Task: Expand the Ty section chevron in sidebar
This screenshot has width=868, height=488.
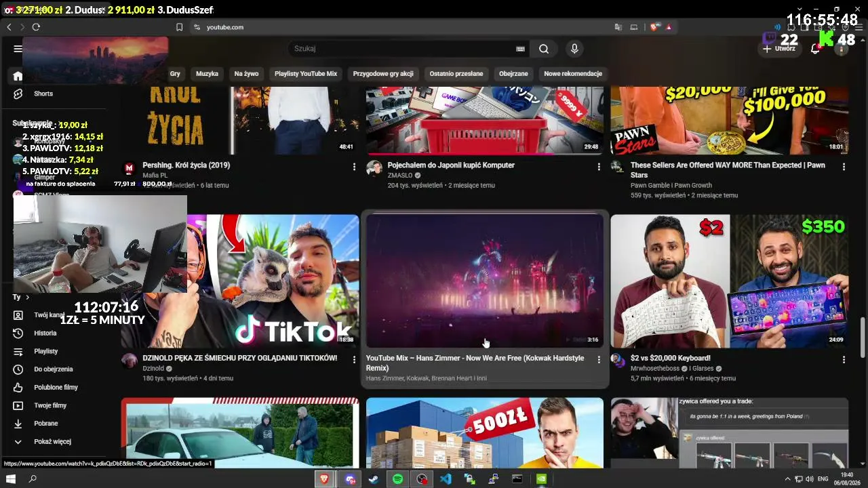Action: coord(27,297)
